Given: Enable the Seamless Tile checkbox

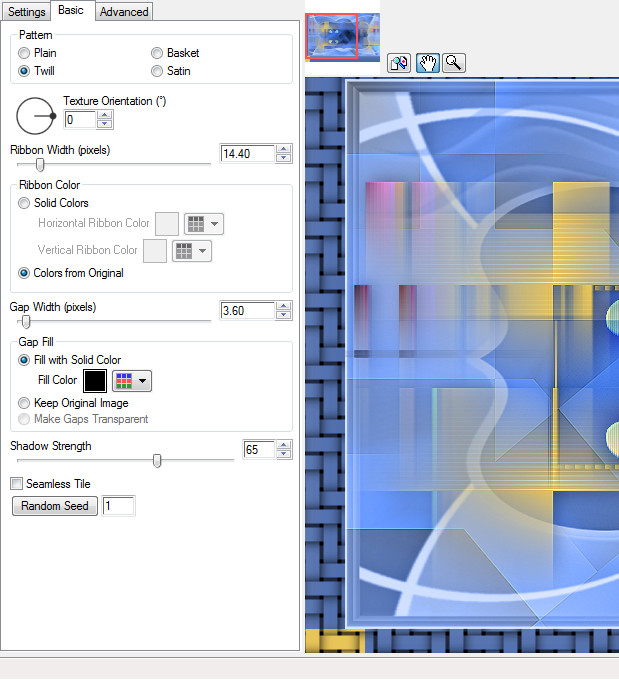Looking at the screenshot, I should click(17, 484).
